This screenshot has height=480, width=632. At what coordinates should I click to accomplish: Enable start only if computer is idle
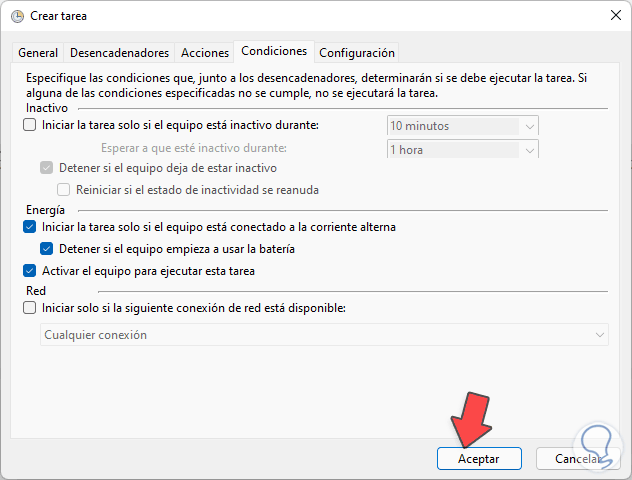coord(28,126)
